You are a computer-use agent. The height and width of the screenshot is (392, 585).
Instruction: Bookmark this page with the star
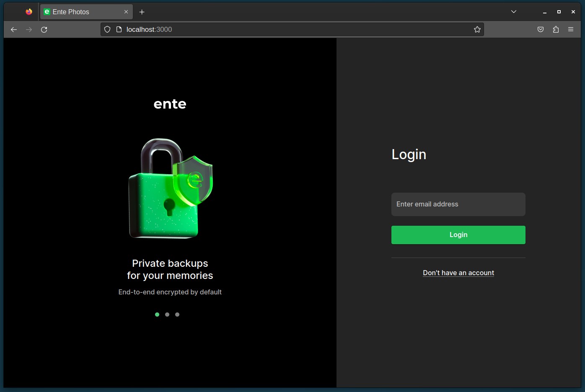click(477, 29)
